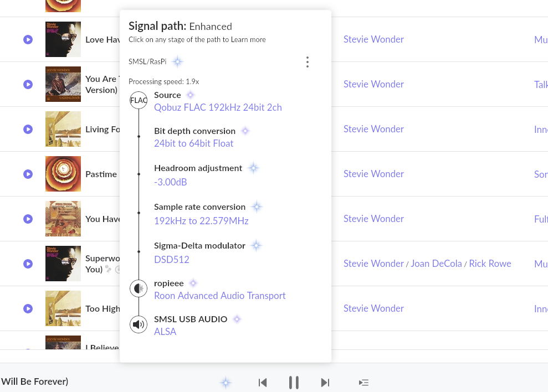This screenshot has width=548, height=392.
Task: Click the DSD512 modulator link
Action: coord(172,260)
